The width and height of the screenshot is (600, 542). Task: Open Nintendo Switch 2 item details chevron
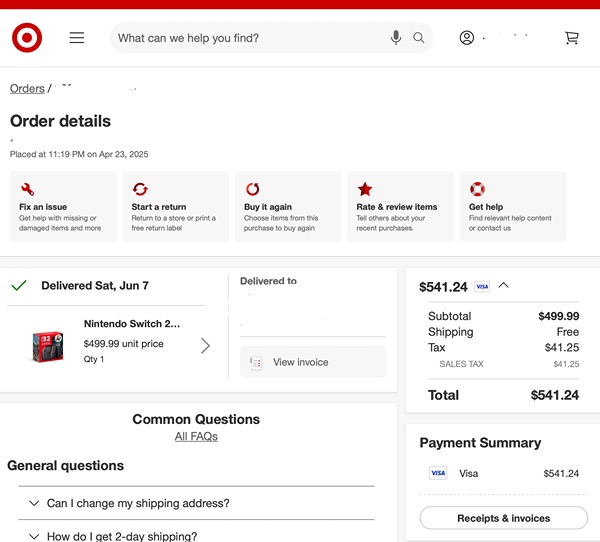click(205, 345)
